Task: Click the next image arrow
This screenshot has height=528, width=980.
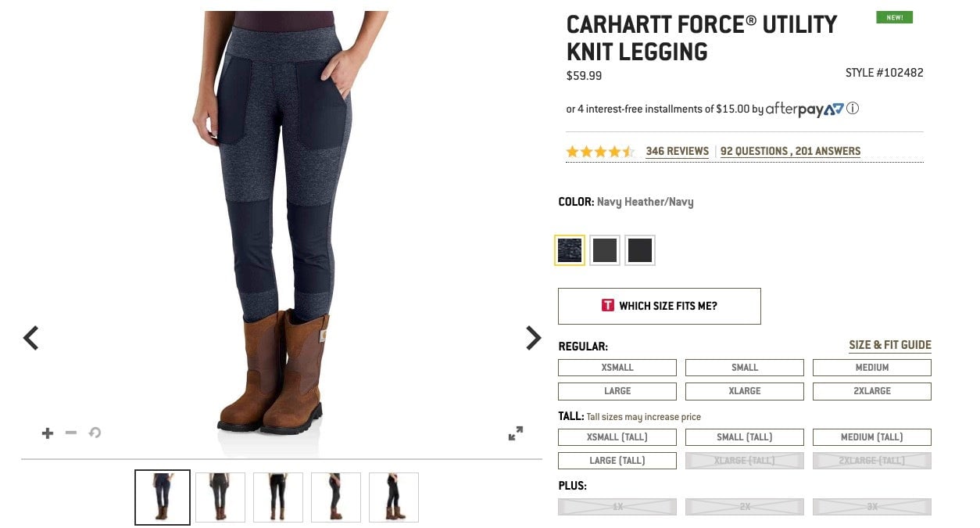Action: coord(533,338)
